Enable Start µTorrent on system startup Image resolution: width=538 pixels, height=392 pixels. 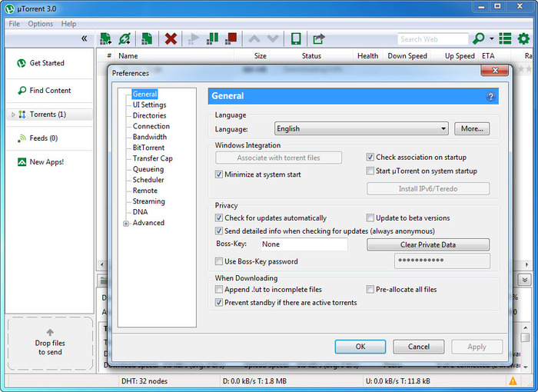pos(370,171)
